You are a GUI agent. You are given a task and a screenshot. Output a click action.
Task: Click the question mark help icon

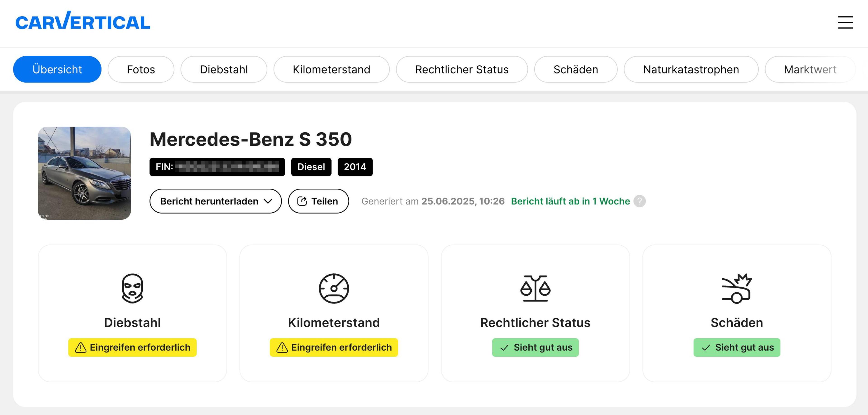(639, 201)
